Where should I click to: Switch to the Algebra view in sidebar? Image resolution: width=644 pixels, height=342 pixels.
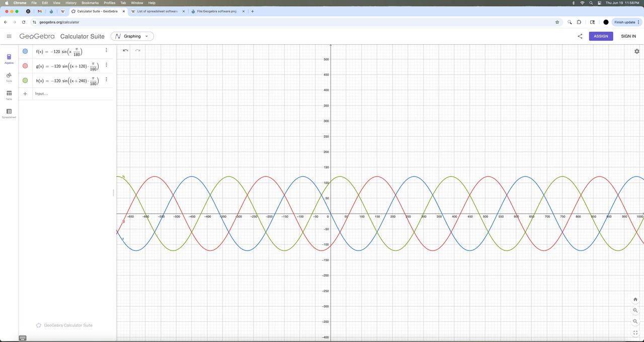coord(9,59)
